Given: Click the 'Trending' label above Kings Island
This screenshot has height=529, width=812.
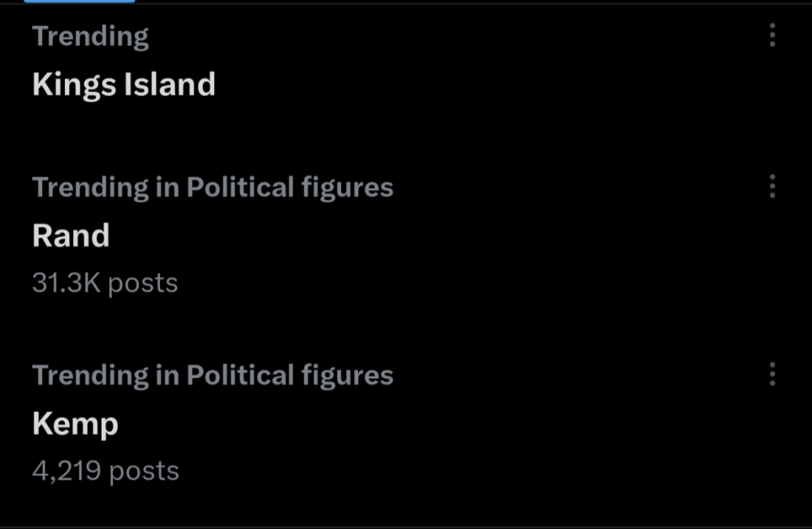Looking at the screenshot, I should point(90,36).
